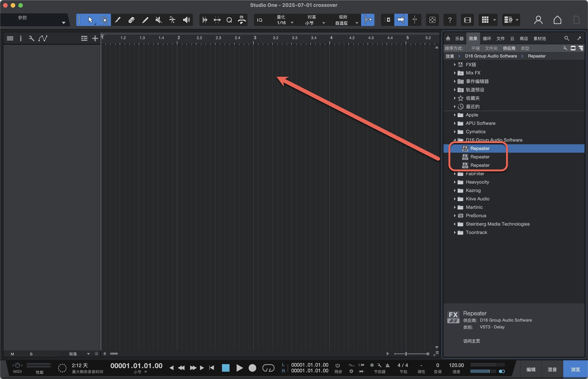The image size is (588, 379).
Task: Switch to the 商店 shop tab
Action: (x=524, y=38)
